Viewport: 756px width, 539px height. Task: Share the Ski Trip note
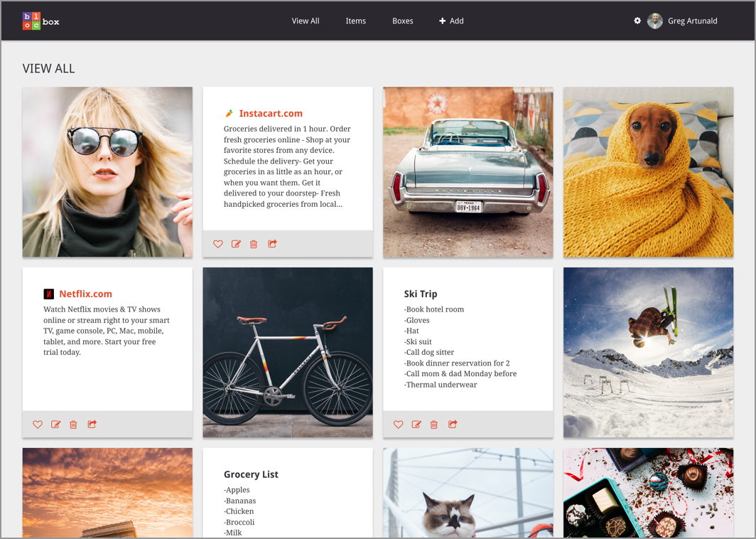(453, 424)
